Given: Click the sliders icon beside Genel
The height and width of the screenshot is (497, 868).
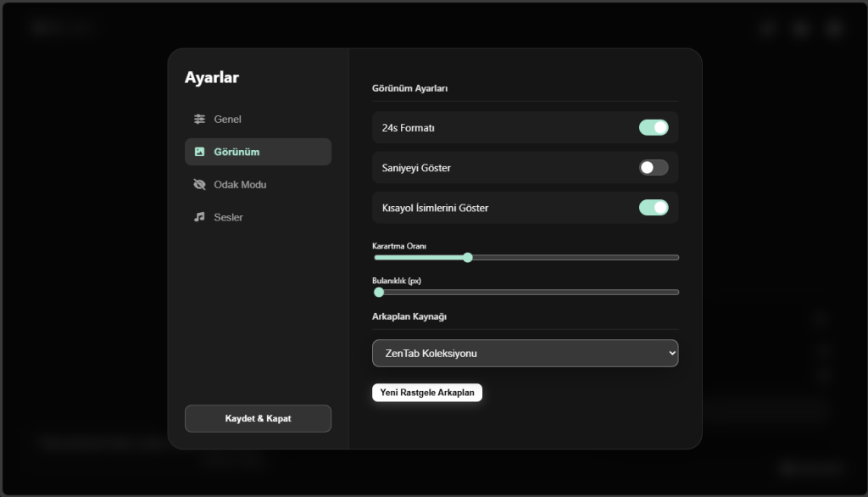Looking at the screenshot, I should 200,120.
